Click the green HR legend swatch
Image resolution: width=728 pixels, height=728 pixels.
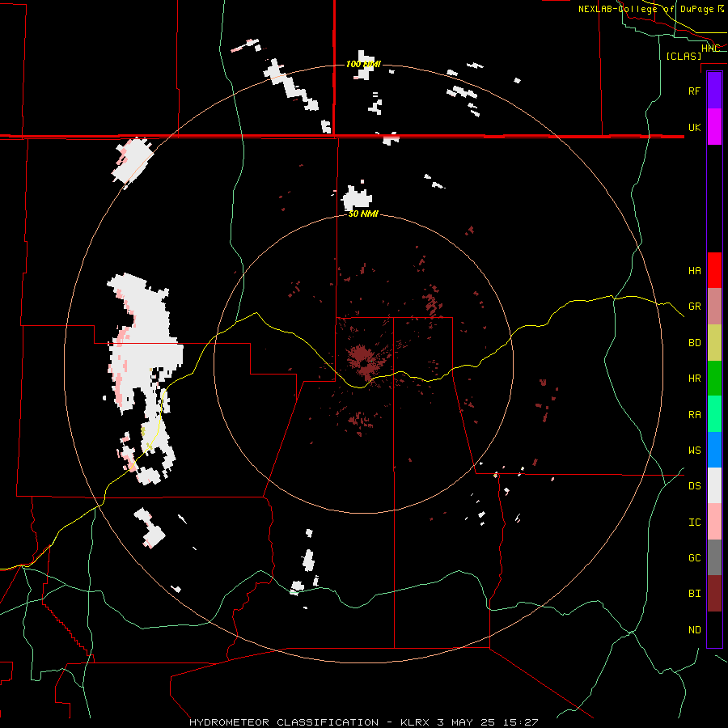pyautogui.click(x=714, y=378)
